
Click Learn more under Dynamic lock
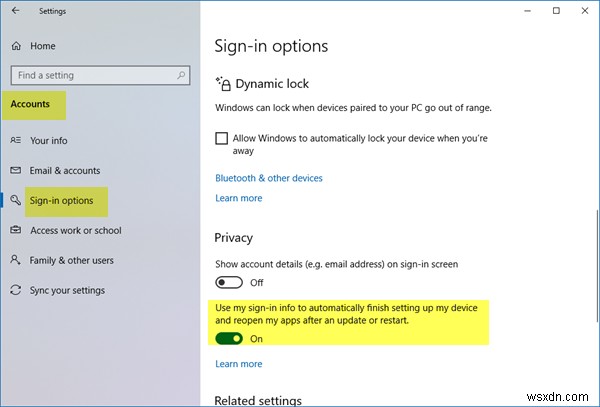(239, 198)
